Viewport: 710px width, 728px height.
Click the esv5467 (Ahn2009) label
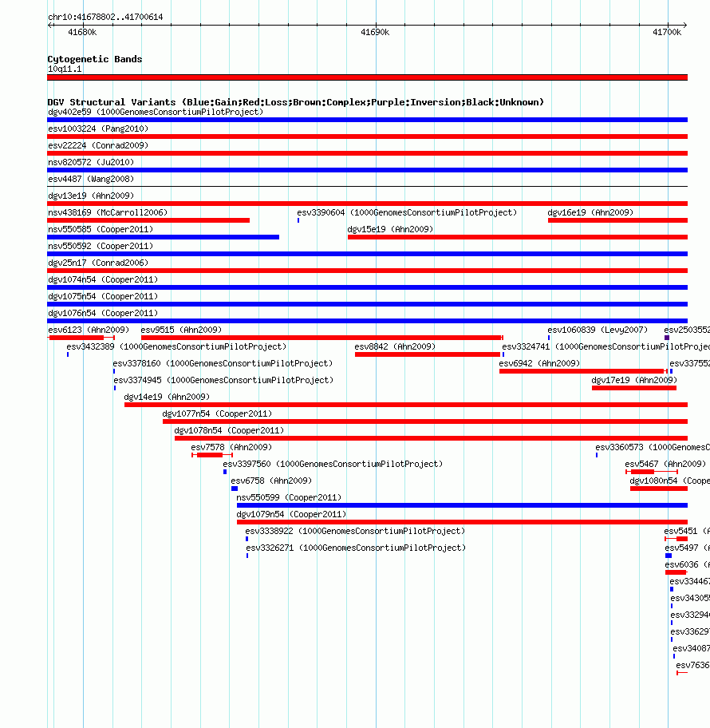665,463
